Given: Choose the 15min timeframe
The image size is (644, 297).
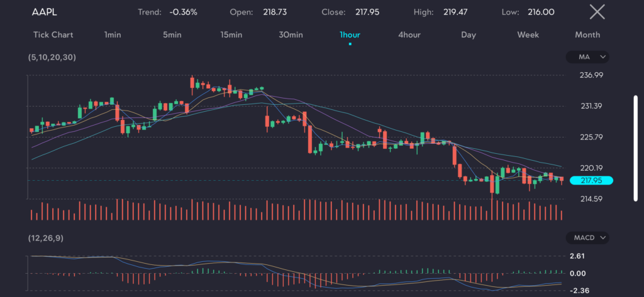Looking at the screenshot, I should click(231, 35).
